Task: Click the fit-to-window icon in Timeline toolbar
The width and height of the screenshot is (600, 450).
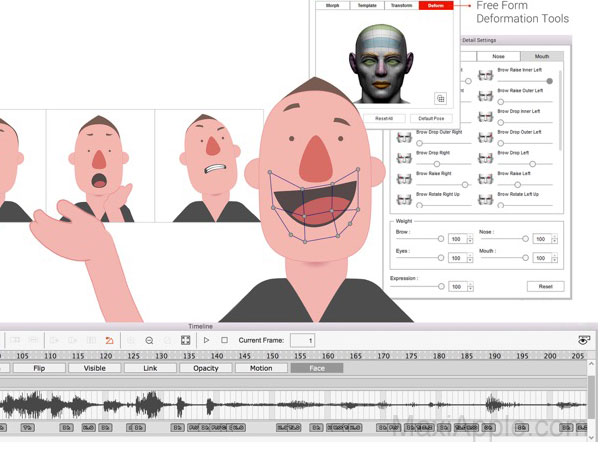Action: [x=186, y=340]
